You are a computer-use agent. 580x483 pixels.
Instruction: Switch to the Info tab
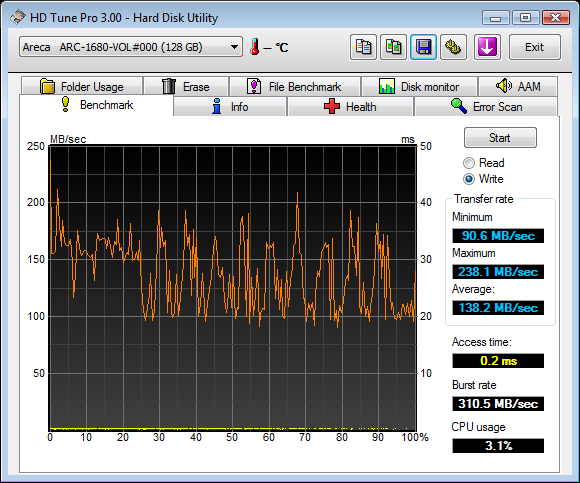tap(230, 107)
